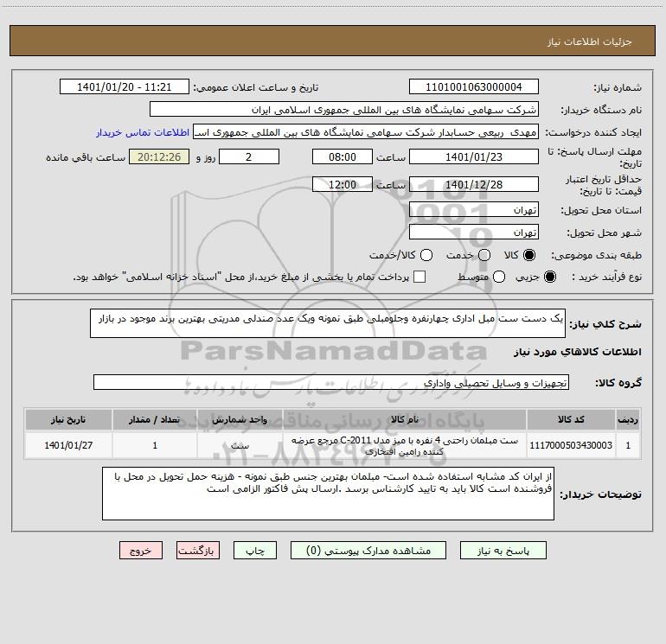The image size is (666, 644).
Task: Click the نام کالا column header
Action: 405,419
